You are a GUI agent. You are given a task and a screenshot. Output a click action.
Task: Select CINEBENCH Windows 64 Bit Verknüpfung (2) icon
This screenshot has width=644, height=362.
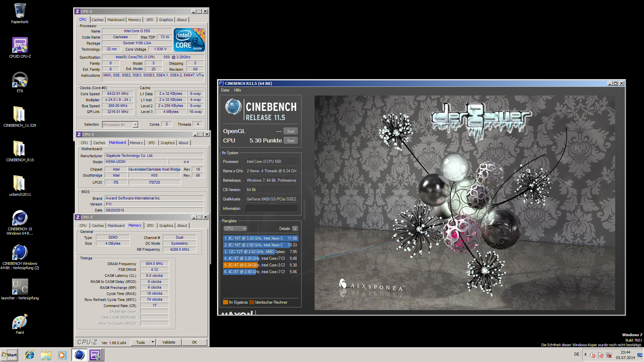pos(20,257)
